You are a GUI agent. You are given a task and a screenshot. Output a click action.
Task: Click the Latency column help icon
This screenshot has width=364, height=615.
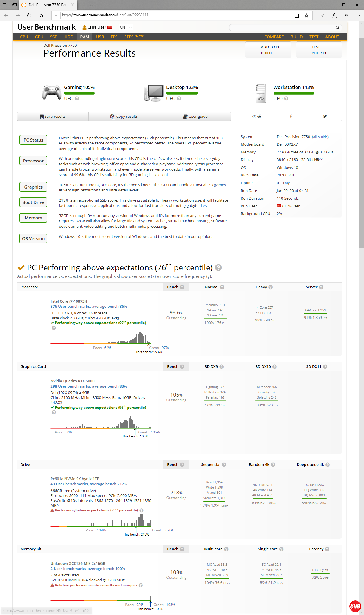point(327,549)
